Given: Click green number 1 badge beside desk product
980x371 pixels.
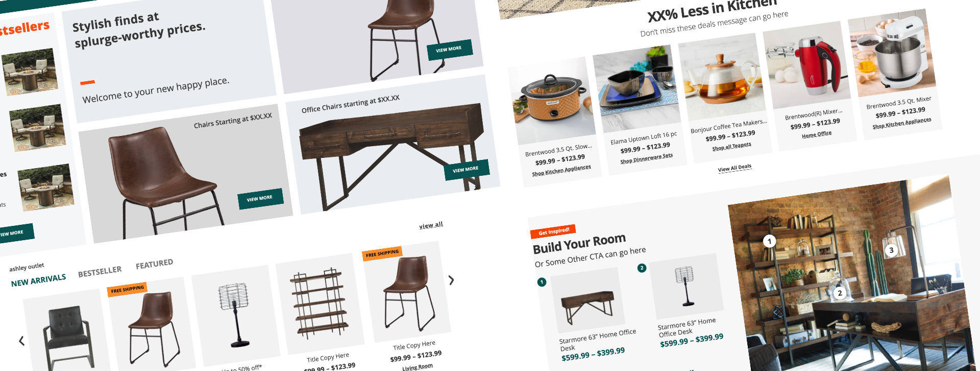Looking at the screenshot, I should pos(542,282).
